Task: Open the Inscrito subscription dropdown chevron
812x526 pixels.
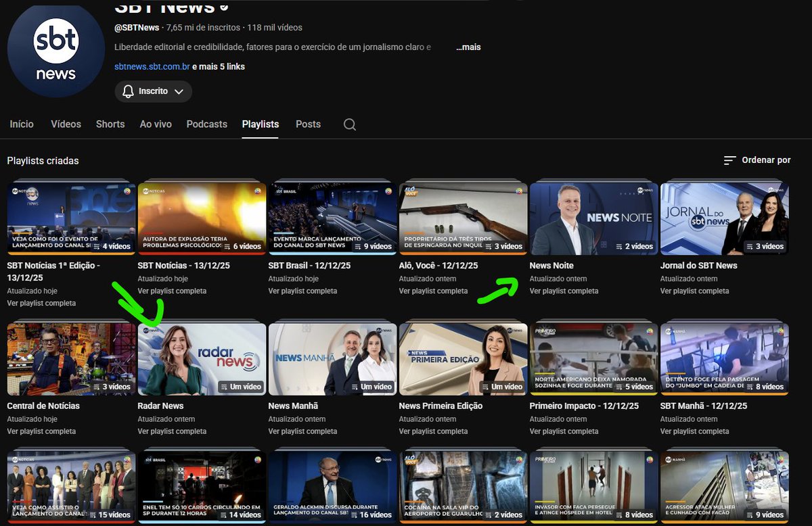Action: coord(179,91)
